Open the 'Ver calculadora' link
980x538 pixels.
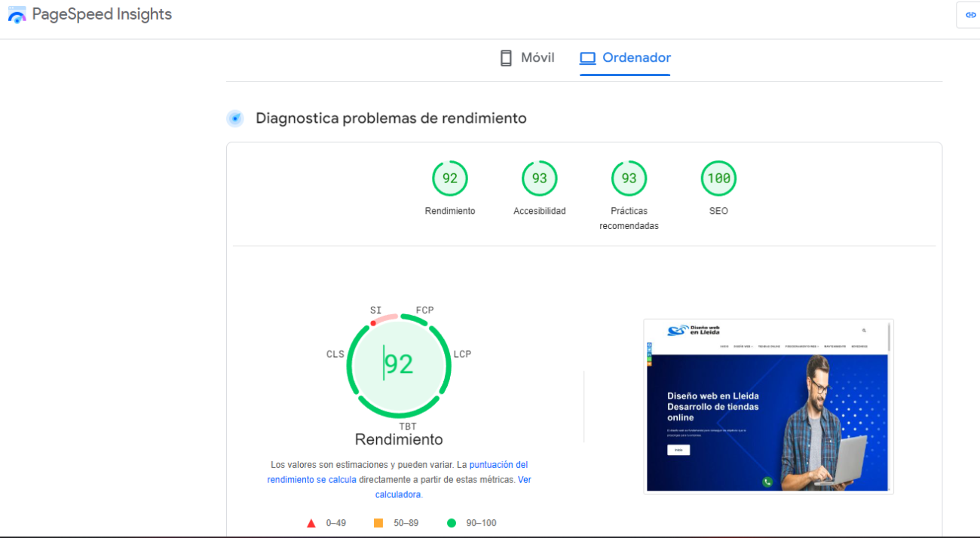pos(453,487)
